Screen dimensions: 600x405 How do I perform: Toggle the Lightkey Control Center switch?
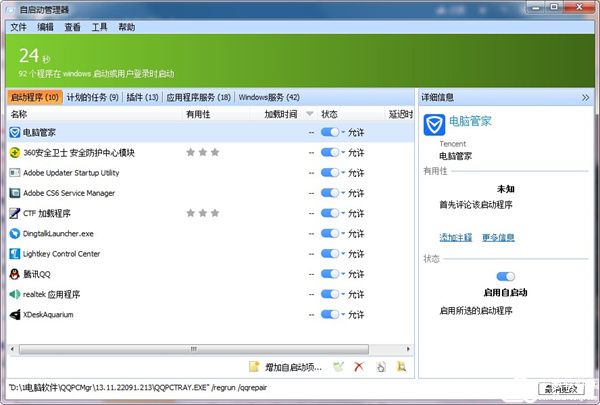pyautogui.click(x=330, y=253)
